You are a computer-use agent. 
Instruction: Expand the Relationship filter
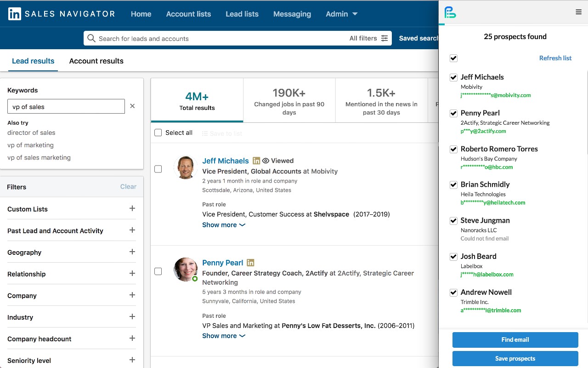tap(132, 273)
